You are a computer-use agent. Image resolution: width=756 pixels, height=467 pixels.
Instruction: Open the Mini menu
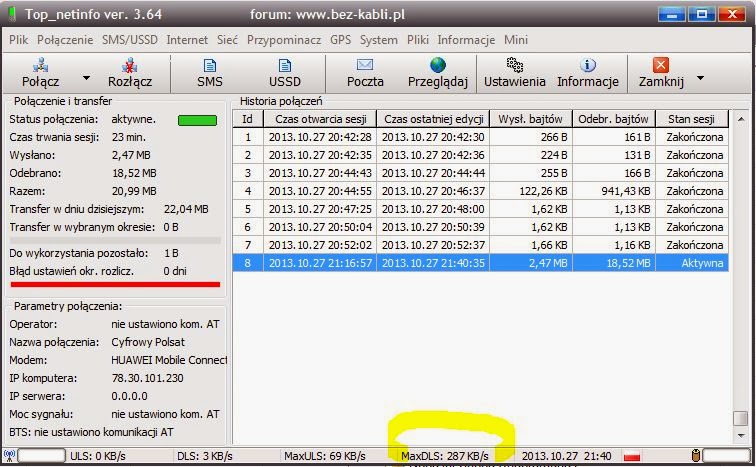click(516, 40)
